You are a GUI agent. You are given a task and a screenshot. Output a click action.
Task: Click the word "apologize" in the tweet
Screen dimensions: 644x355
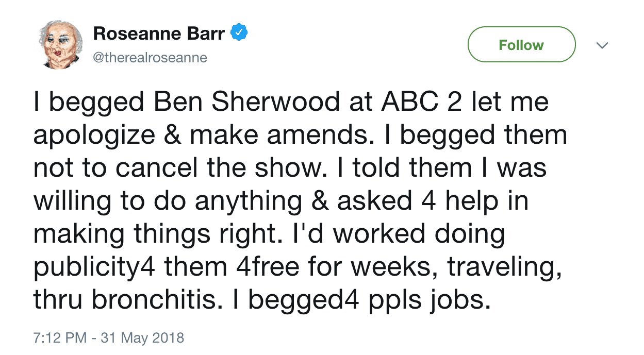(94, 136)
